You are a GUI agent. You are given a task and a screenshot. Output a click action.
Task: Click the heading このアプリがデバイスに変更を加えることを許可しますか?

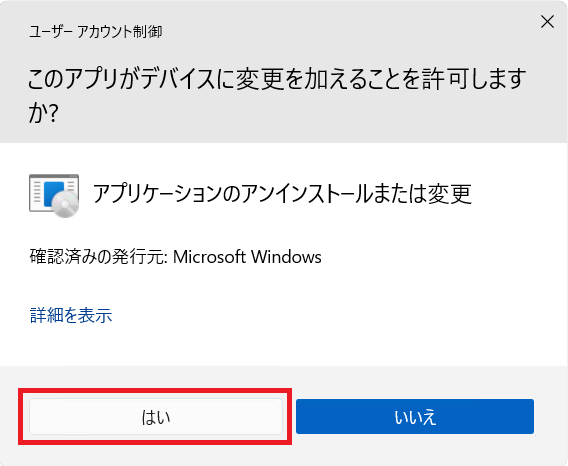tap(277, 95)
